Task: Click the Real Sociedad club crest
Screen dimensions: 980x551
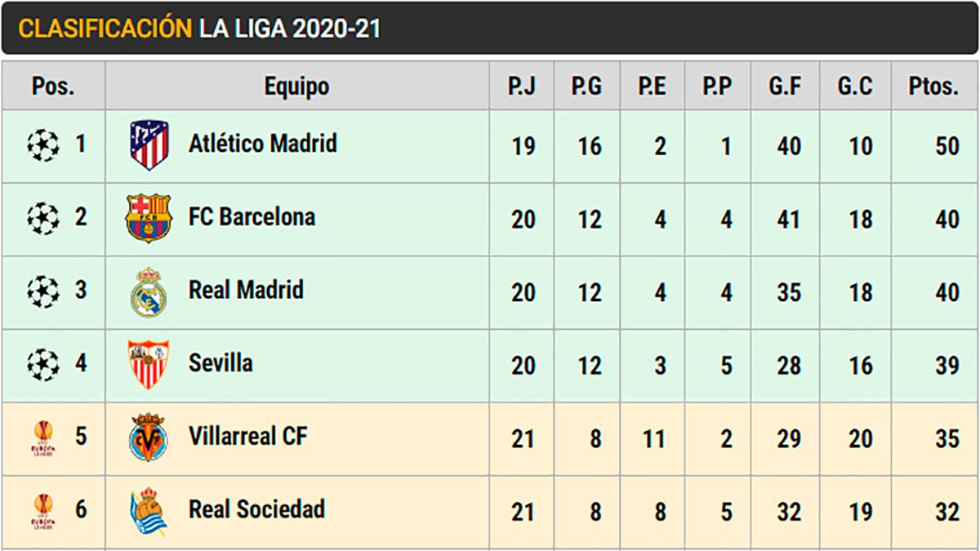Action: point(149,511)
